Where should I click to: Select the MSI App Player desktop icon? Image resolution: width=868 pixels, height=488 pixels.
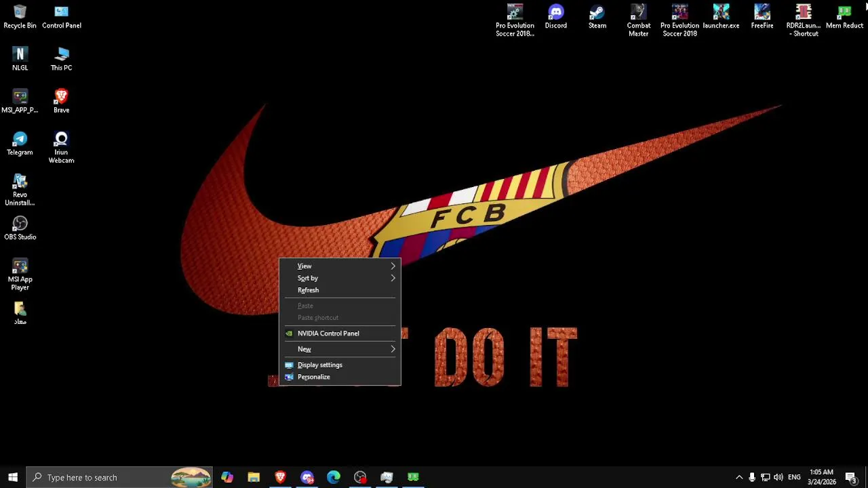click(20, 274)
